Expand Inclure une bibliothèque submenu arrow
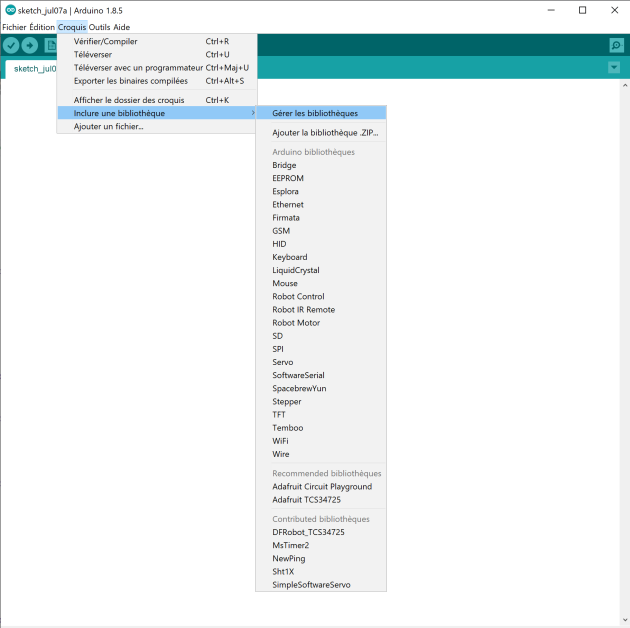630x628 pixels. click(253, 113)
